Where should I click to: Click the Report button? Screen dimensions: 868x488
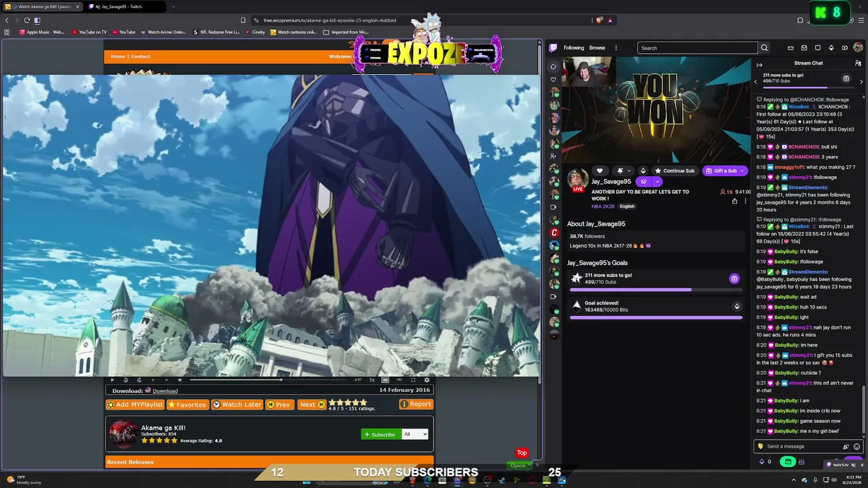tap(416, 404)
